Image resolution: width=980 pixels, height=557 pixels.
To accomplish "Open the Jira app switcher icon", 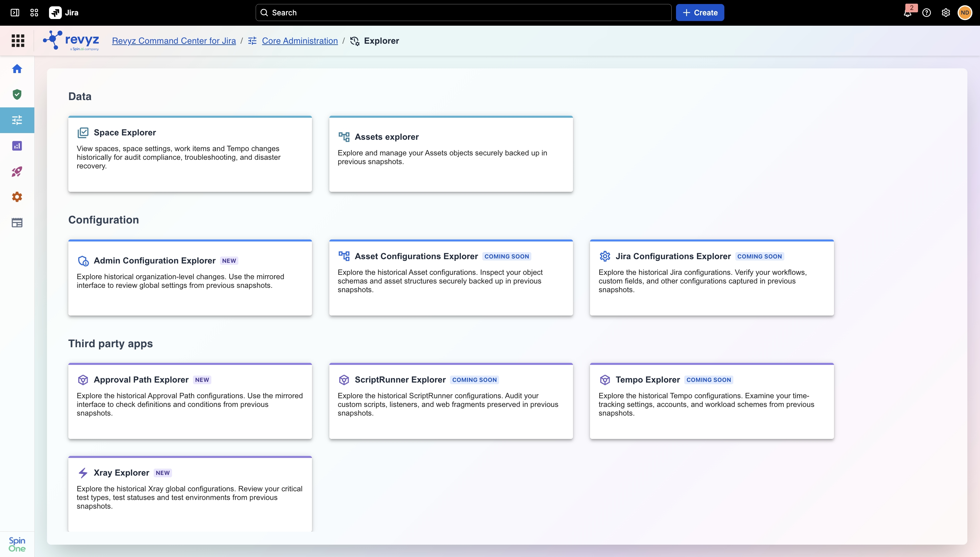I will pos(34,13).
